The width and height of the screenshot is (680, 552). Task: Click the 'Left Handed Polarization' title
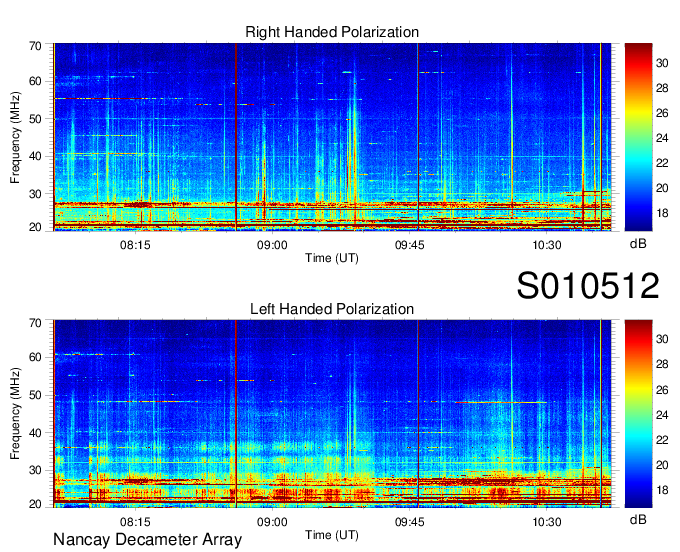[332, 309]
